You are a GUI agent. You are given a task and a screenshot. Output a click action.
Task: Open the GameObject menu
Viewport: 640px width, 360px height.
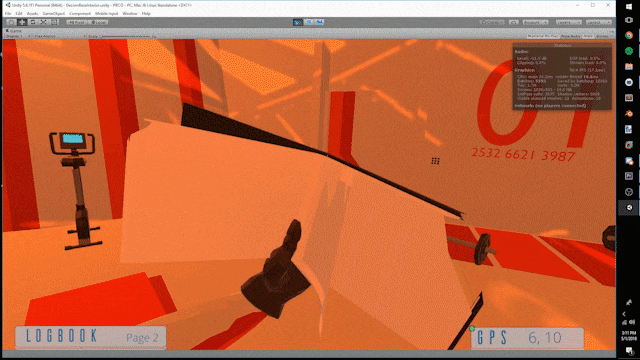[53, 13]
